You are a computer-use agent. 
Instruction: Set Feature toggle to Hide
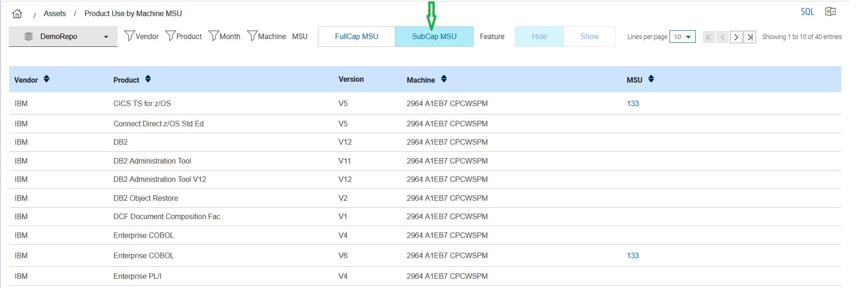tap(539, 36)
